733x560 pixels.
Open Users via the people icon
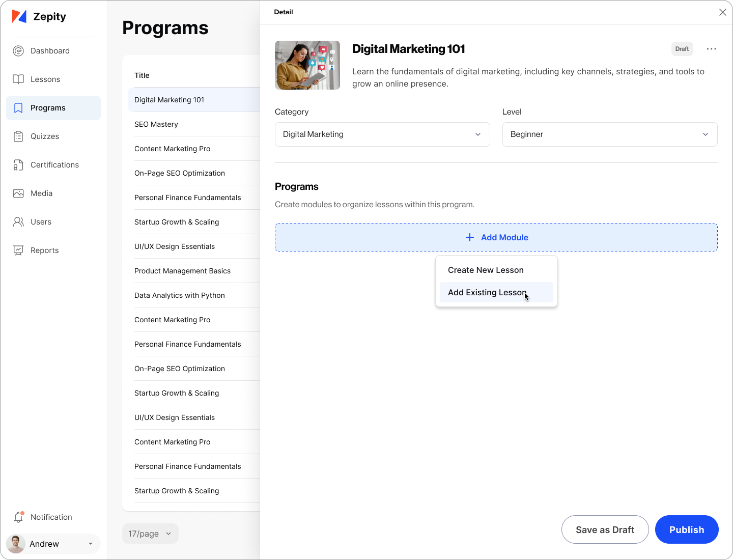pos(18,222)
